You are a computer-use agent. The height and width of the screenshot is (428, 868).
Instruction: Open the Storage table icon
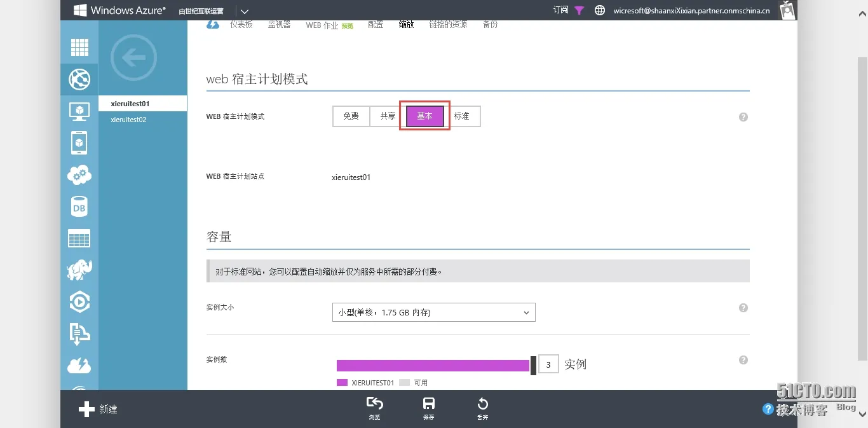[79, 238]
